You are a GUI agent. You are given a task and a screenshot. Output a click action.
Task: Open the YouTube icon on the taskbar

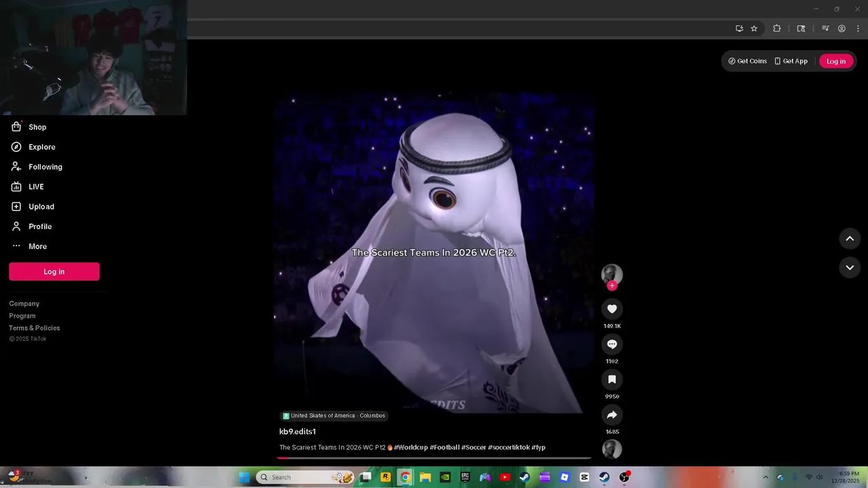505,477
